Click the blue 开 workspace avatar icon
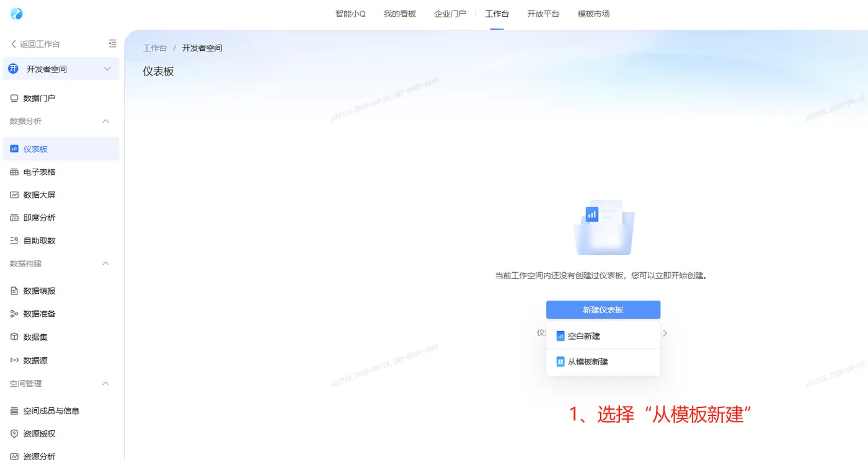This screenshot has width=868, height=460. tap(13, 69)
